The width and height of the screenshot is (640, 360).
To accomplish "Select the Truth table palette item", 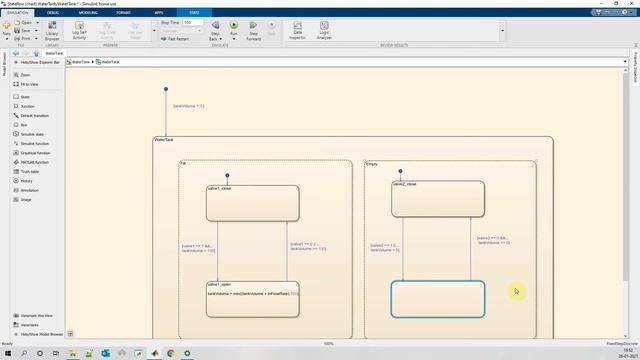I will coord(26,171).
